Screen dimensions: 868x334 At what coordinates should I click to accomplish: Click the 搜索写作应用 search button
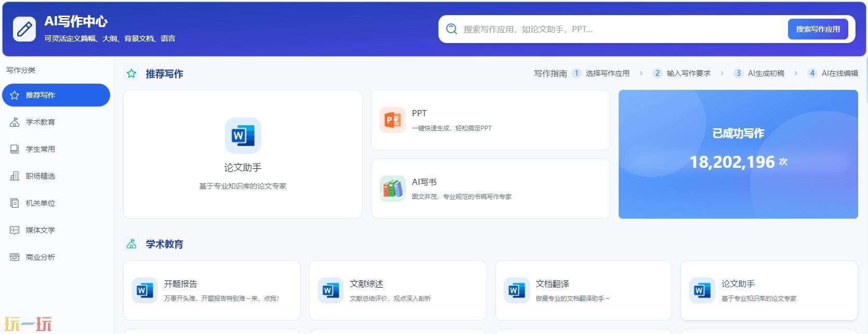pos(818,29)
